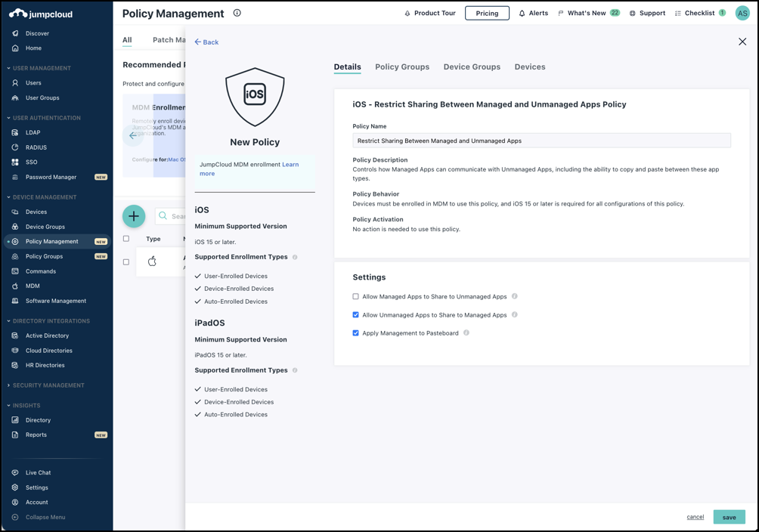This screenshot has width=759, height=532.
Task: Click info icon beside Policy Management title
Action: coord(237,13)
